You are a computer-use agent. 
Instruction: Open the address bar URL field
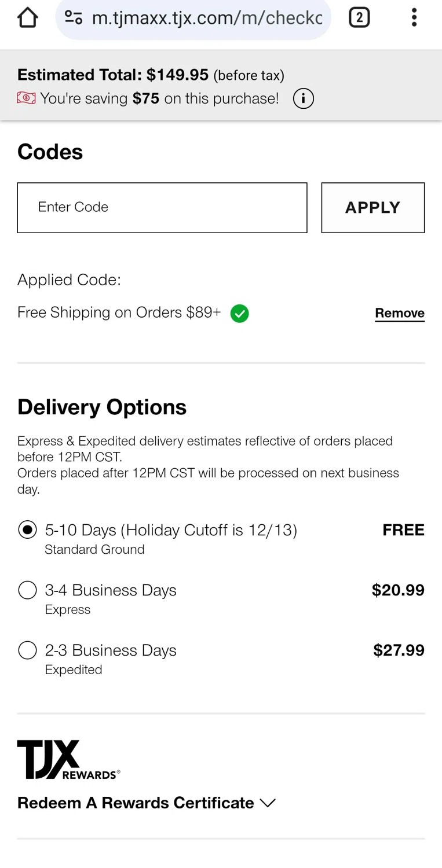tap(203, 18)
